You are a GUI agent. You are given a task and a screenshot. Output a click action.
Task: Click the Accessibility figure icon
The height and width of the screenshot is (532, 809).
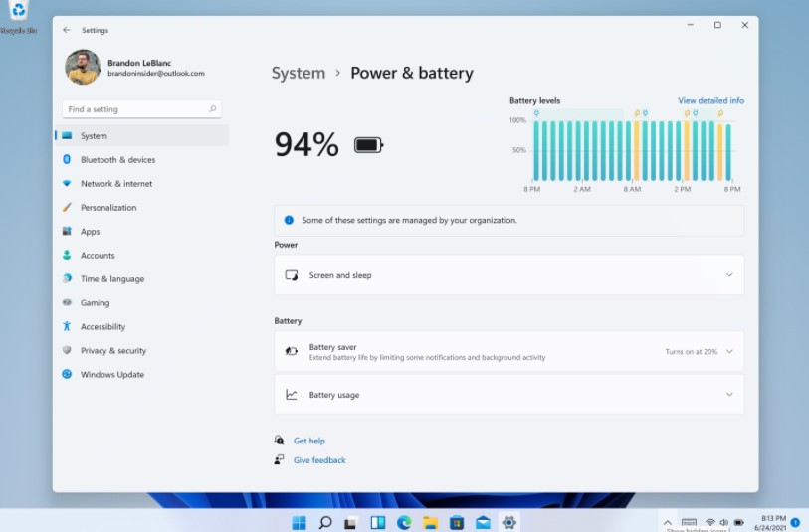(67, 326)
